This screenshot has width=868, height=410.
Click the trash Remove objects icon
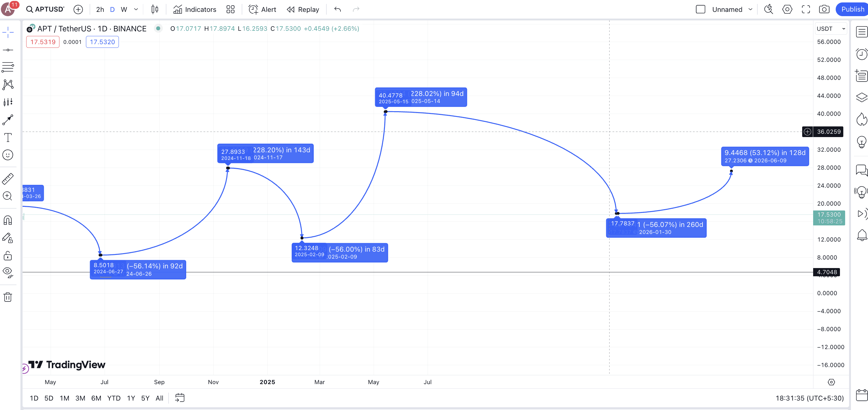pyautogui.click(x=8, y=297)
